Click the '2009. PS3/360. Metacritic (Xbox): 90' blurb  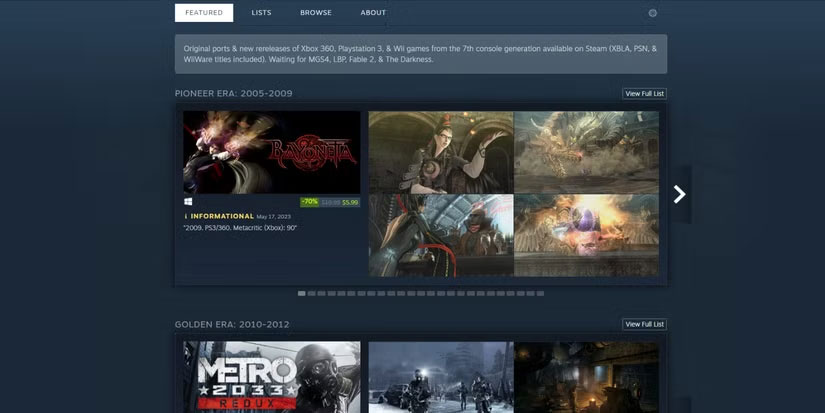[240, 228]
